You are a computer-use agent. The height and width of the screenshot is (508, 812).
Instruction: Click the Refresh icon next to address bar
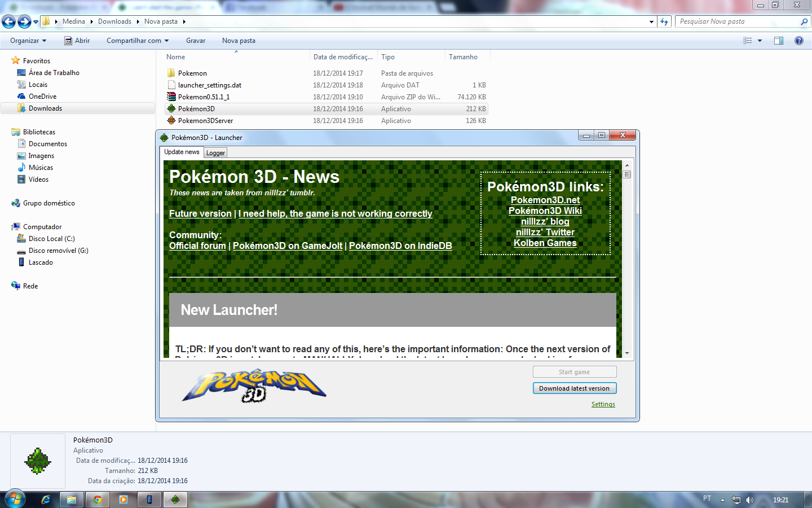pyautogui.click(x=664, y=21)
